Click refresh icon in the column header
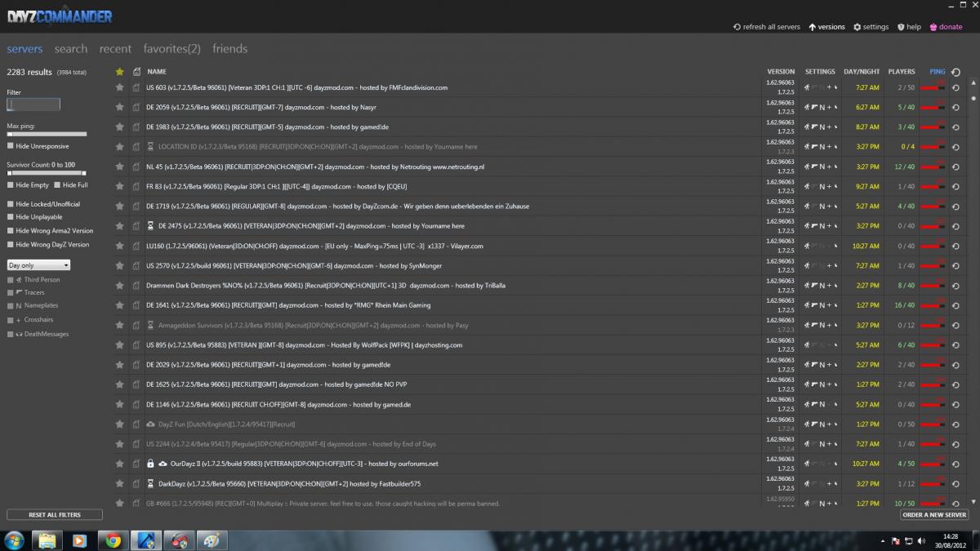This screenshot has width=980, height=551. click(x=955, y=72)
